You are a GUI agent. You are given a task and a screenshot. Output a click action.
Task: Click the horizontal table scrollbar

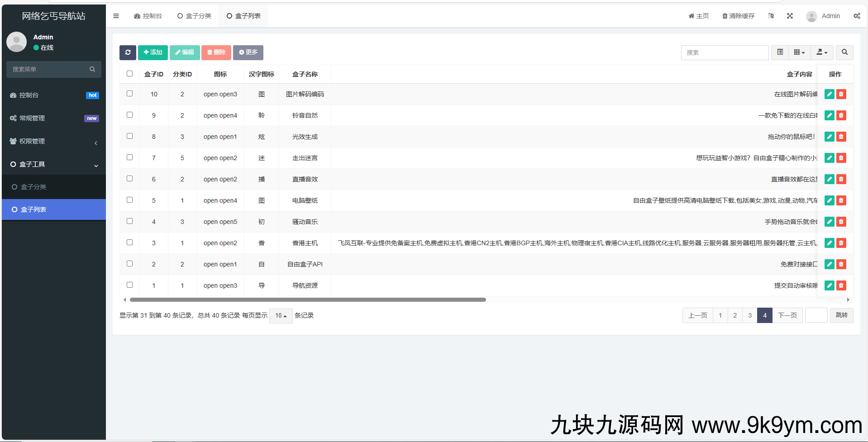point(308,299)
